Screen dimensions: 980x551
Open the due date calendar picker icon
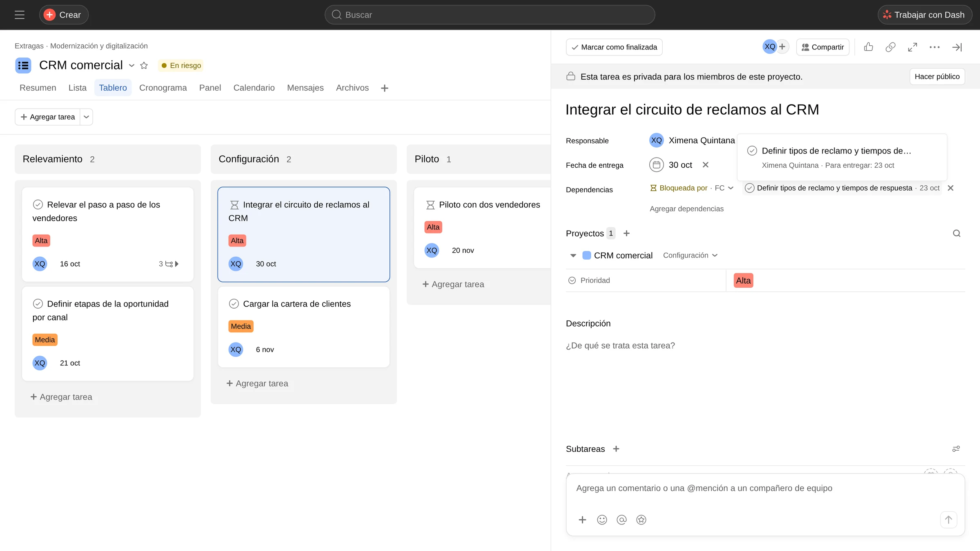(656, 165)
